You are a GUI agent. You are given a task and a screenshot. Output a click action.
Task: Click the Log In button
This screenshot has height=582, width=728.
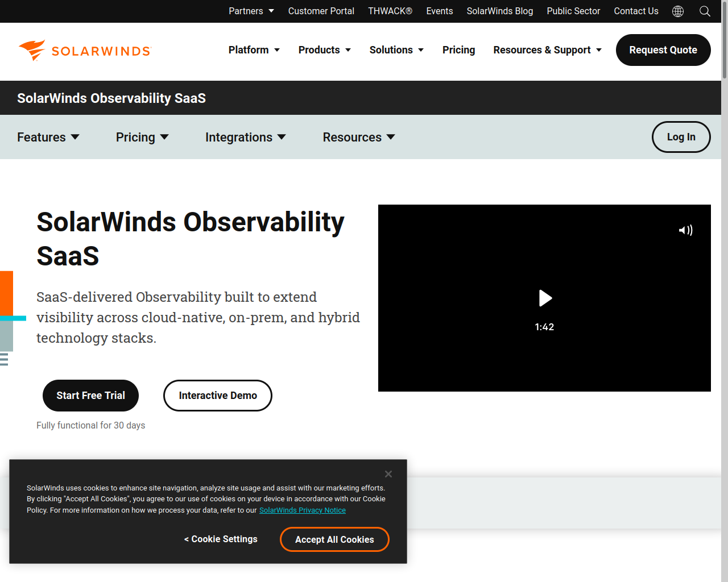[681, 137]
